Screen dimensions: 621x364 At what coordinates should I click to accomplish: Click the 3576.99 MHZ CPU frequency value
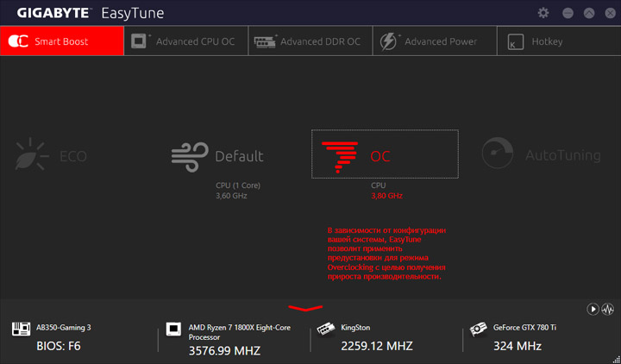click(x=224, y=351)
